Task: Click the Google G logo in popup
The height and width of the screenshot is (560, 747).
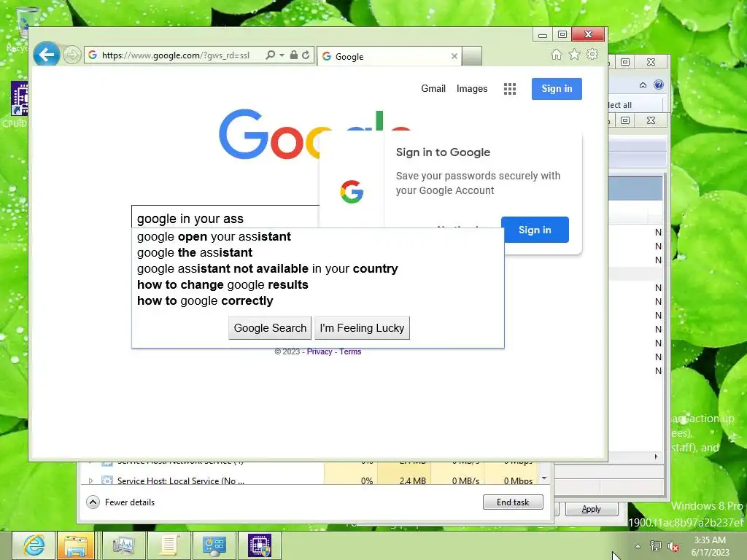Action: tap(352, 192)
